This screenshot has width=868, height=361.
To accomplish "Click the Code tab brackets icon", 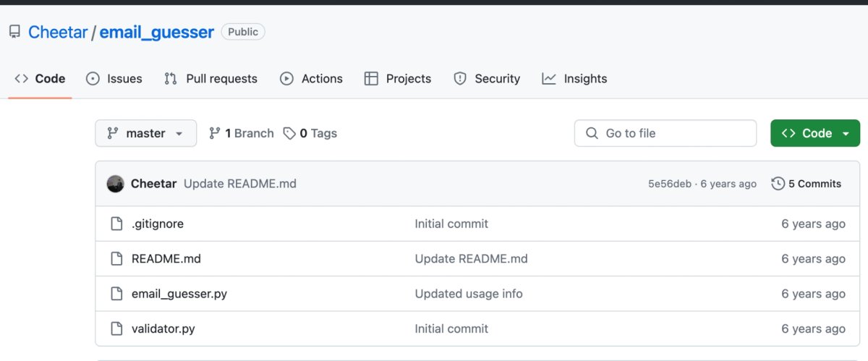I will tap(21, 79).
